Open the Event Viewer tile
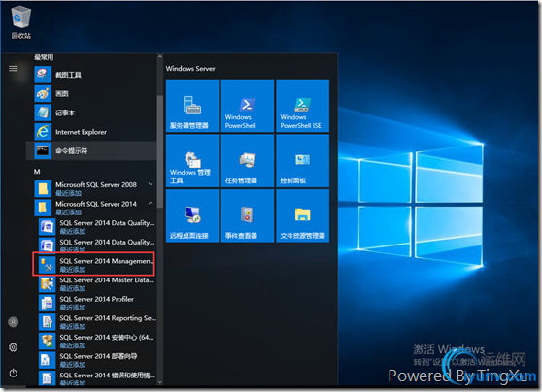 click(248, 215)
